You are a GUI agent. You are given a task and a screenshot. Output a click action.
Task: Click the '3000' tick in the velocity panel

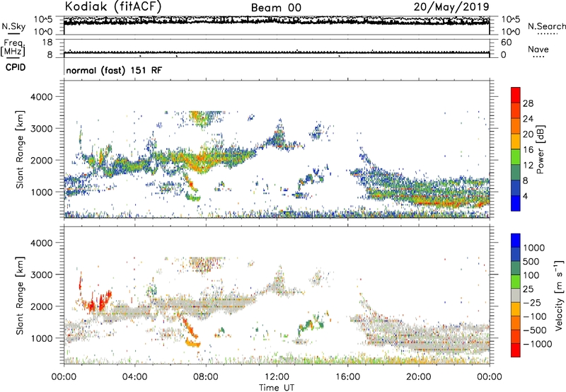[41, 275]
